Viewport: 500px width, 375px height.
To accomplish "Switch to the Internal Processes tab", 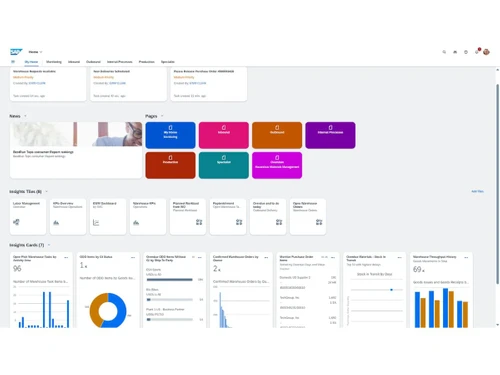I will (x=120, y=62).
